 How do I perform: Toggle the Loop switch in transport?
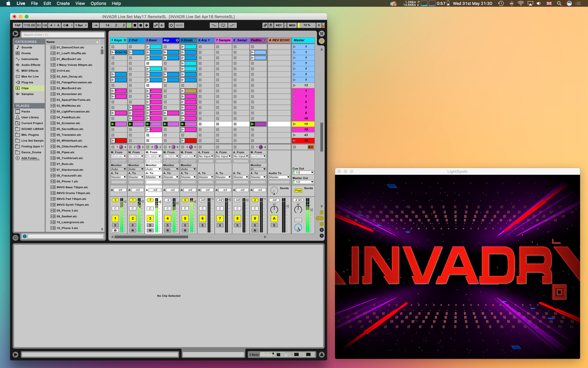(x=223, y=25)
